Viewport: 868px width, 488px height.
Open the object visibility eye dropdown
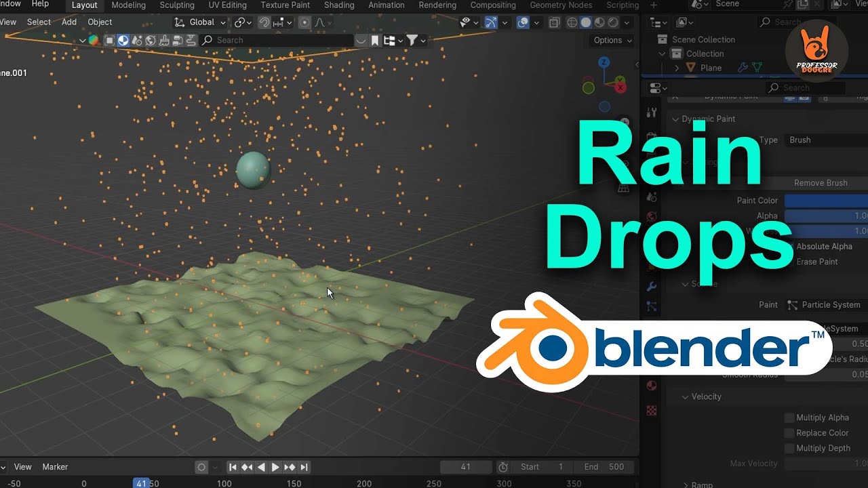pyautogui.click(x=469, y=22)
